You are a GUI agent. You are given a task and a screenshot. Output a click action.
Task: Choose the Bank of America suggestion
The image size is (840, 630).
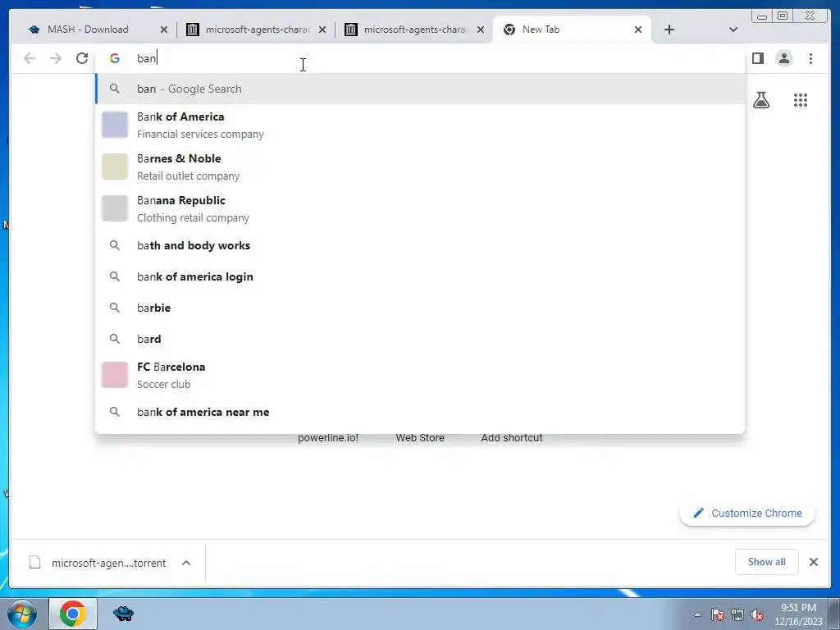coord(420,125)
